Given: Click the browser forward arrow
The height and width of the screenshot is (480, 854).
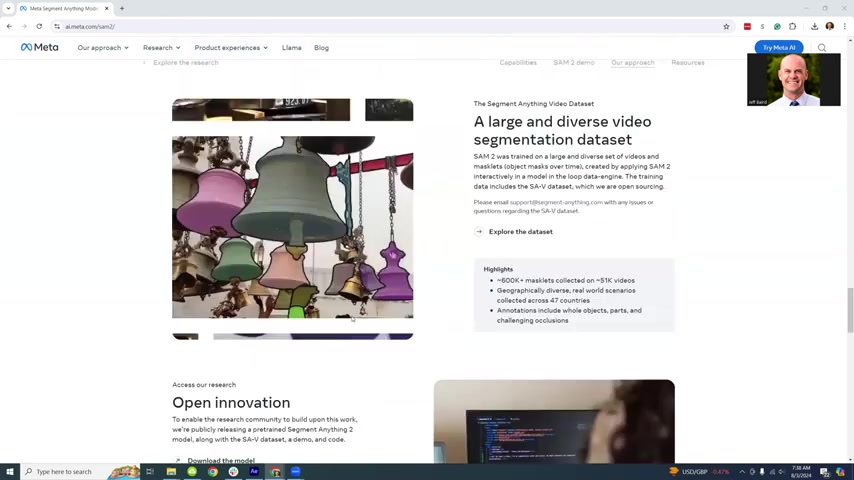Looking at the screenshot, I should 24,26.
